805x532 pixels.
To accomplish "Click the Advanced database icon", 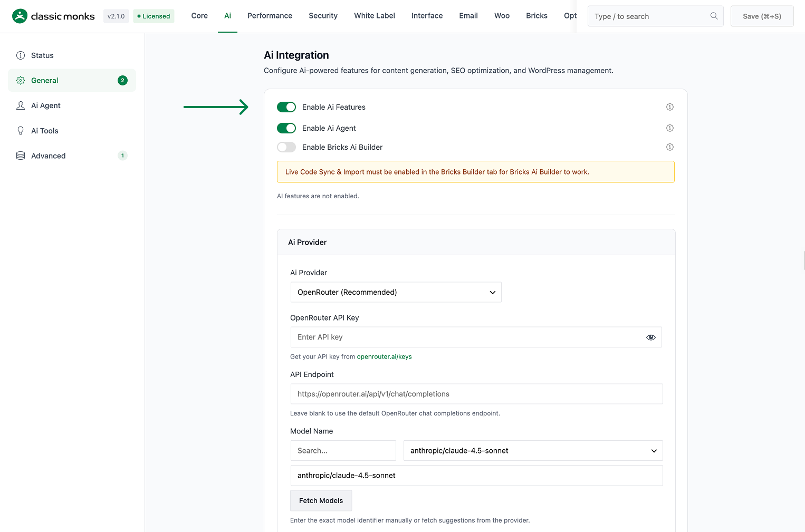I will click(x=21, y=156).
